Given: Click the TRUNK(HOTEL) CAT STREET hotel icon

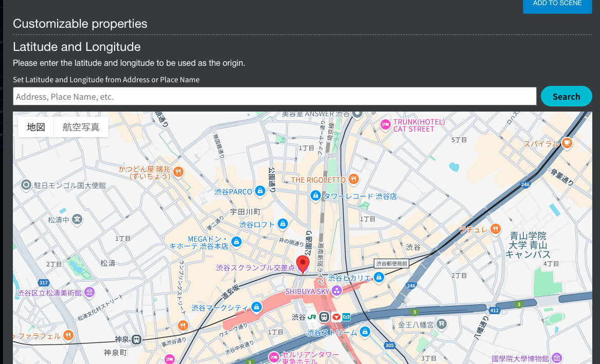Looking at the screenshot, I should (385, 124).
